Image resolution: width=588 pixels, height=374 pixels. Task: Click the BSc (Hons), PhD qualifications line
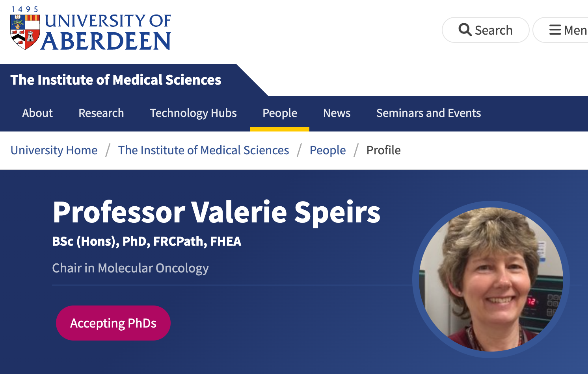tap(147, 241)
